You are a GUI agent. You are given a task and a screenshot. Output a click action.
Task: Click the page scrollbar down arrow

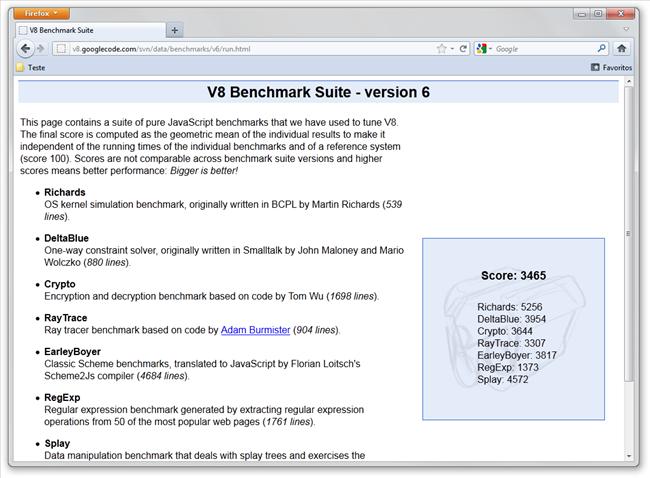629,456
